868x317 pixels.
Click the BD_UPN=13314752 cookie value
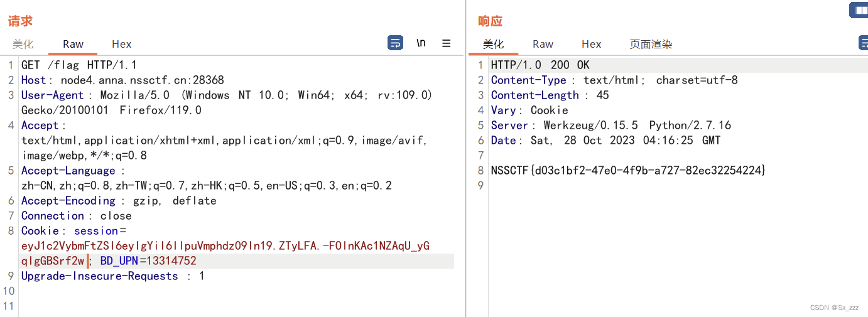(148, 261)
